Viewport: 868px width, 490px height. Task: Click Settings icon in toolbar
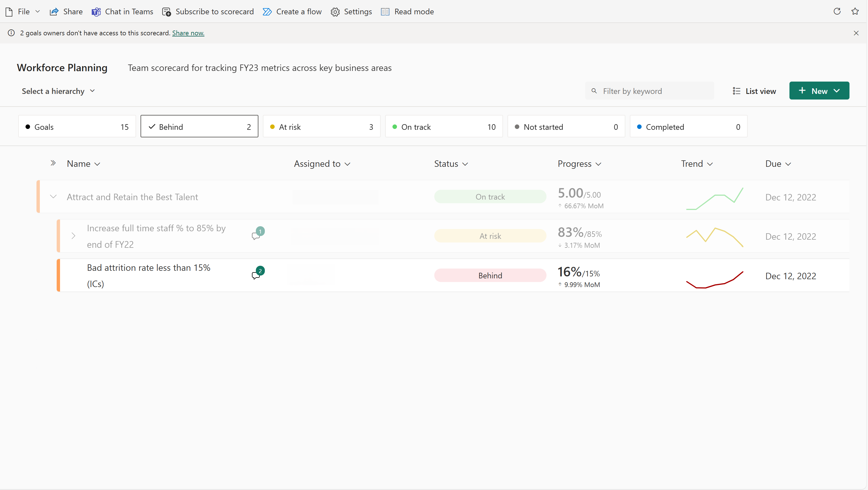[x=335, y=11]
